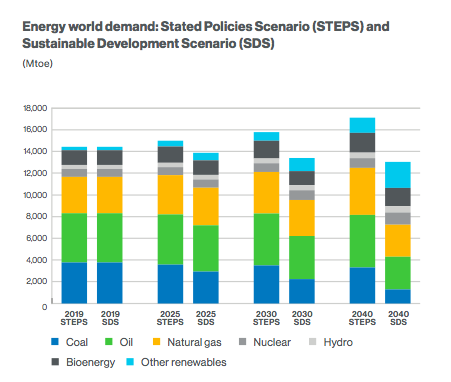Screen dimensions: 451x382
Task: Click the Nuclear legend gray swatch
Action: [243, 342]
